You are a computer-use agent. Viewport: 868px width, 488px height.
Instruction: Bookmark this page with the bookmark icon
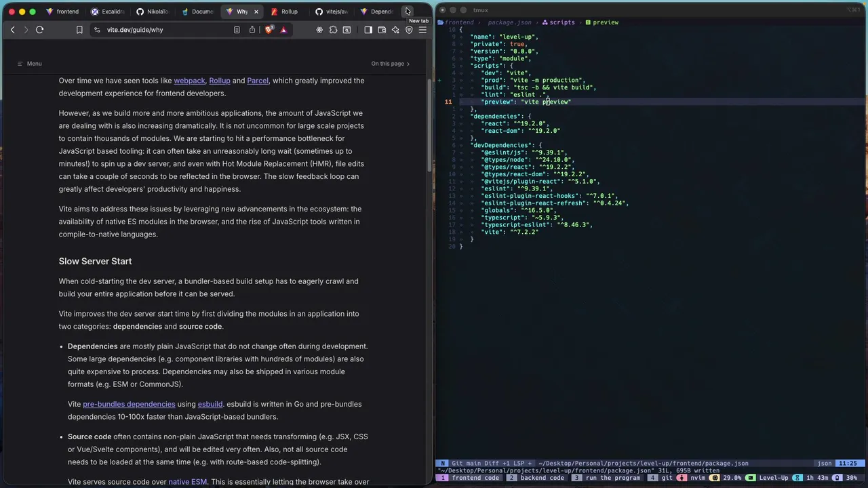[x=79, y=30]
